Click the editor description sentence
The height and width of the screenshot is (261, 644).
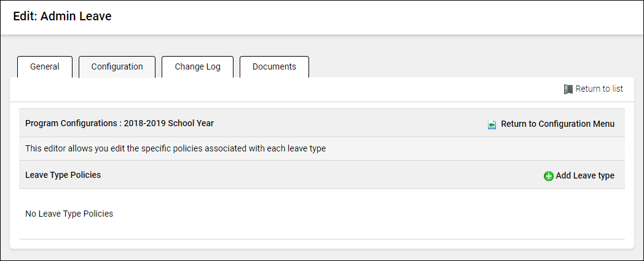pyautogui.click(x=175, y=148)
